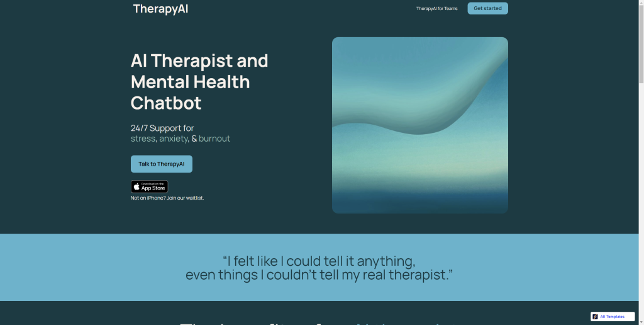The height and width of the screenshot is (325, 644).
Task: Click the word burnout in the subtitle
Action: [x=214, y=139]
